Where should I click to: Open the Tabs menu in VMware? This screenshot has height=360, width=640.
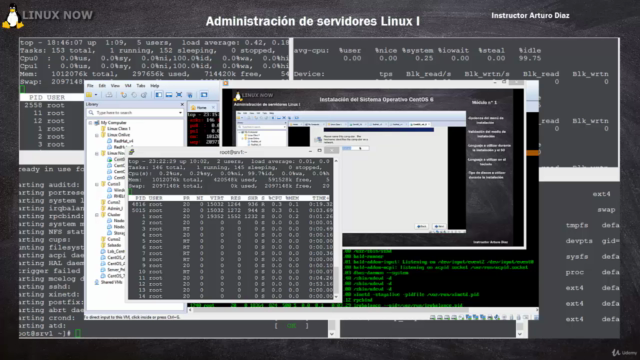tap(141, 86)
